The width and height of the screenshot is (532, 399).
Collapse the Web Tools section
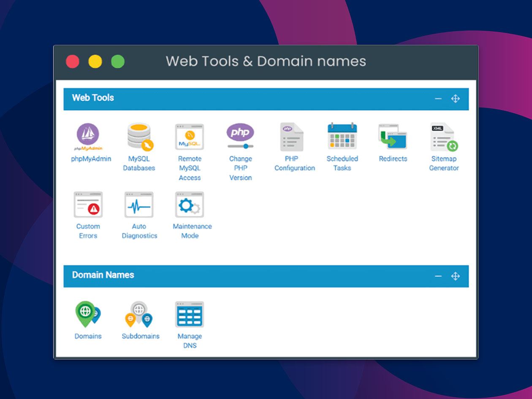438,99
